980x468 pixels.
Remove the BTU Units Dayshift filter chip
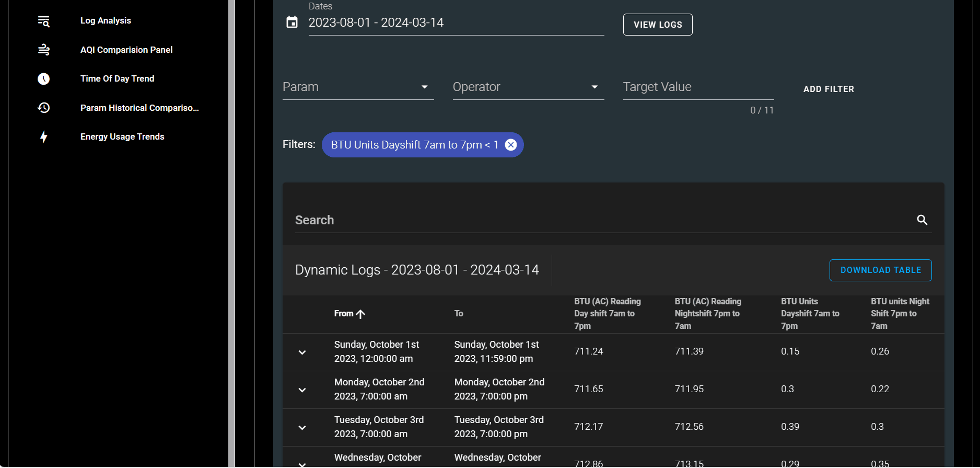coord(511,145)
